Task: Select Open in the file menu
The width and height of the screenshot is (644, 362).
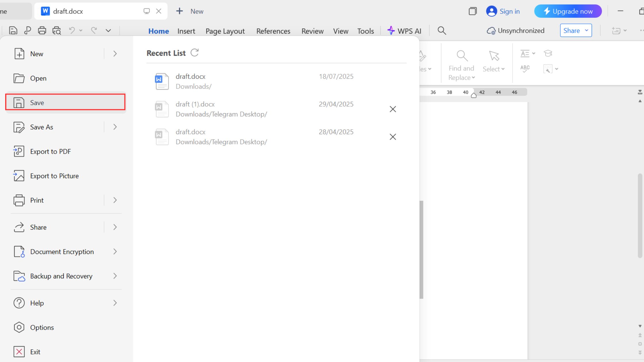Action: coord(66,78)
